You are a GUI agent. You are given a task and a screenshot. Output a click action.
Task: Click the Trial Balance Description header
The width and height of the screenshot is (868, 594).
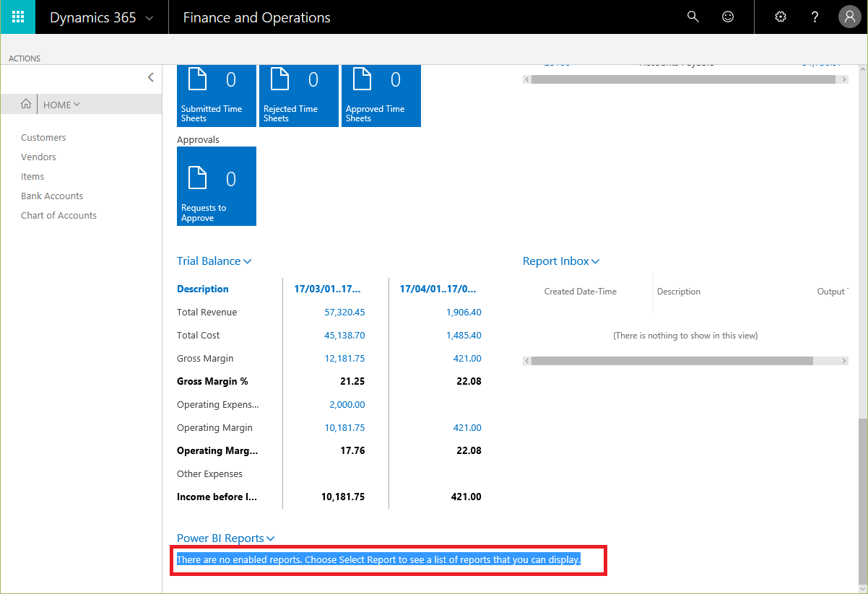(203, 289)
